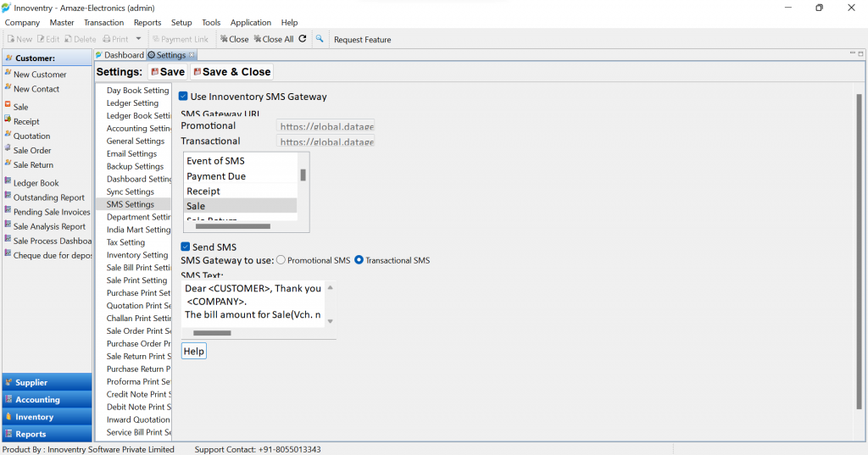Select Promotional SMS radio option
Image resolution: width=868 pixels, height=455 pixels.
[x=281, y=260]
